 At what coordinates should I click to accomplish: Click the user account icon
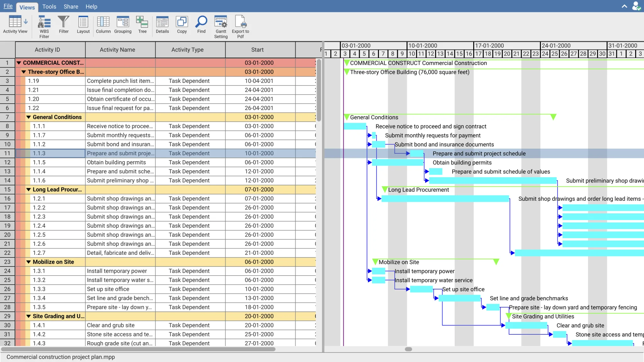636,6
